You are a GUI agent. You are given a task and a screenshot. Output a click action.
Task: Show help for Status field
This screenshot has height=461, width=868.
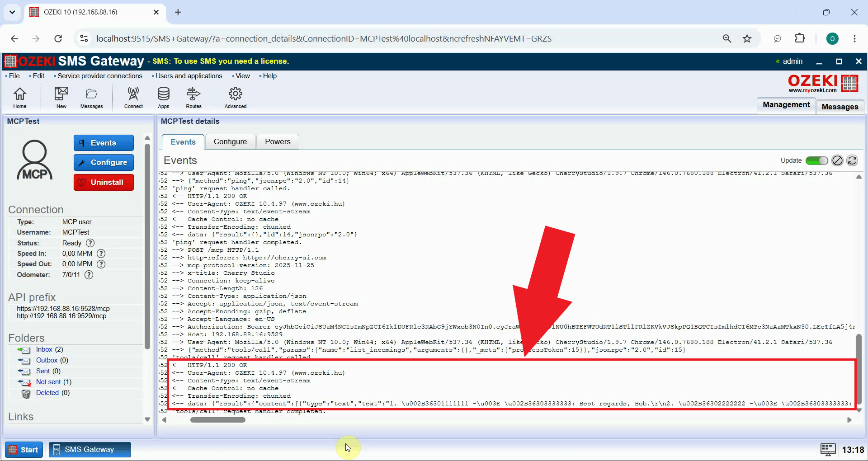coord(90,243)
